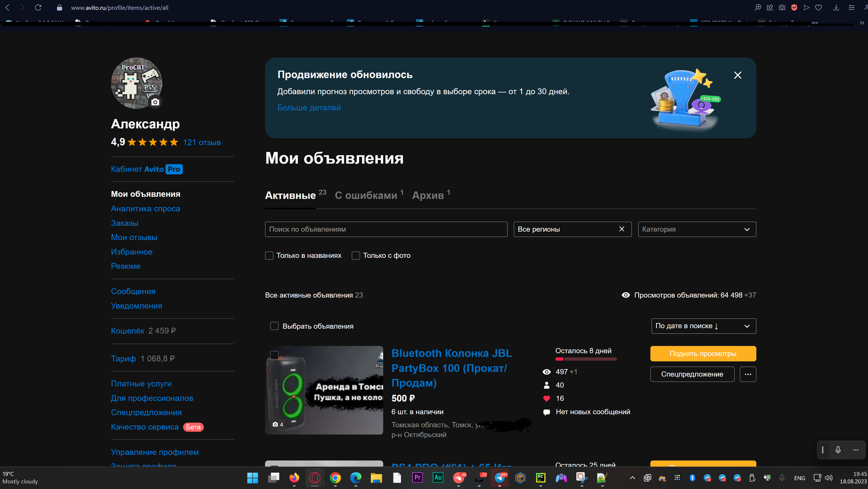The image size is (868, 489).
Task: Reload the Avito page
Action: 38,8
